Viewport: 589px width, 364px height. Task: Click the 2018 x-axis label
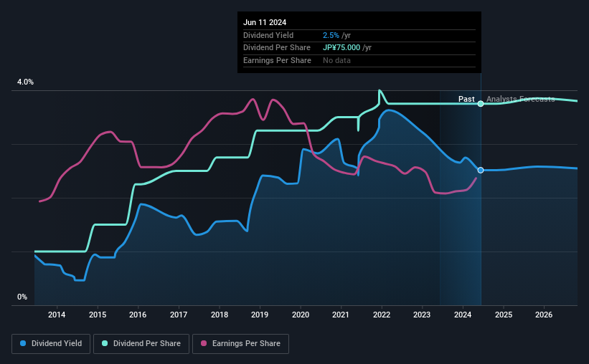coord(220,315)
